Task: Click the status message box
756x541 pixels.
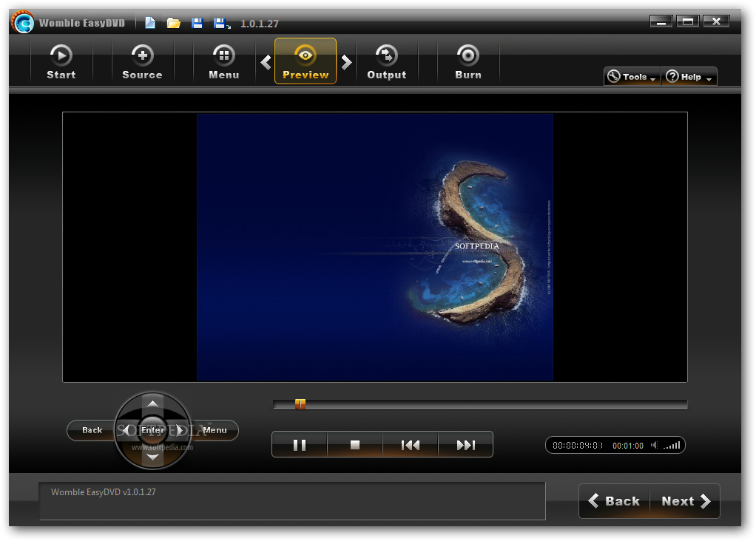Action: (x=292, y=501)
